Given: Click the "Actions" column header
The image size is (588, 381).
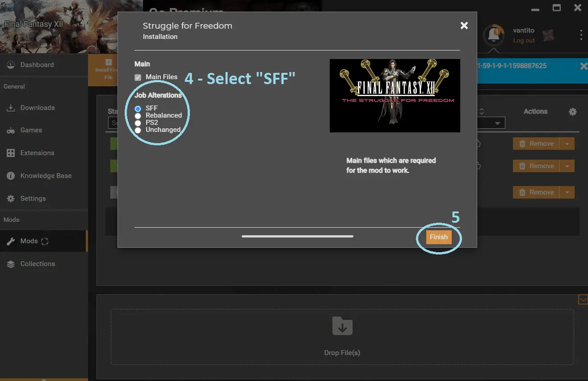Looking at the screenshot, I should (535, 111).
